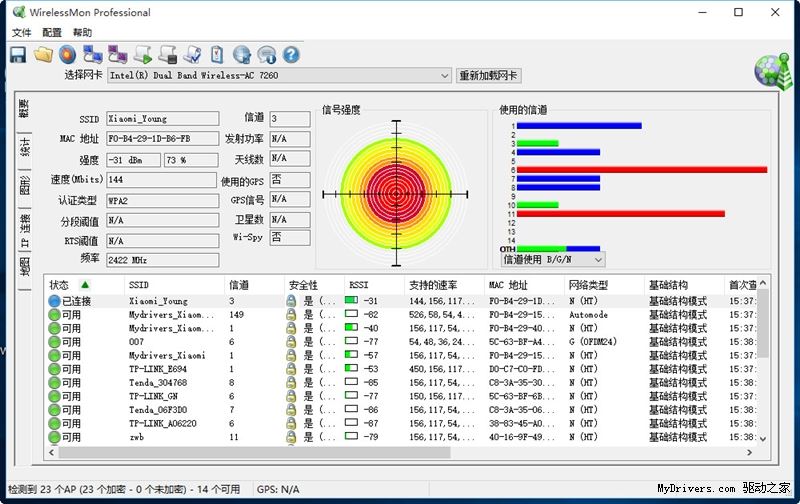Click the green status icon in the 007 row
The image size is (800, 504).
tap(55, 342)
